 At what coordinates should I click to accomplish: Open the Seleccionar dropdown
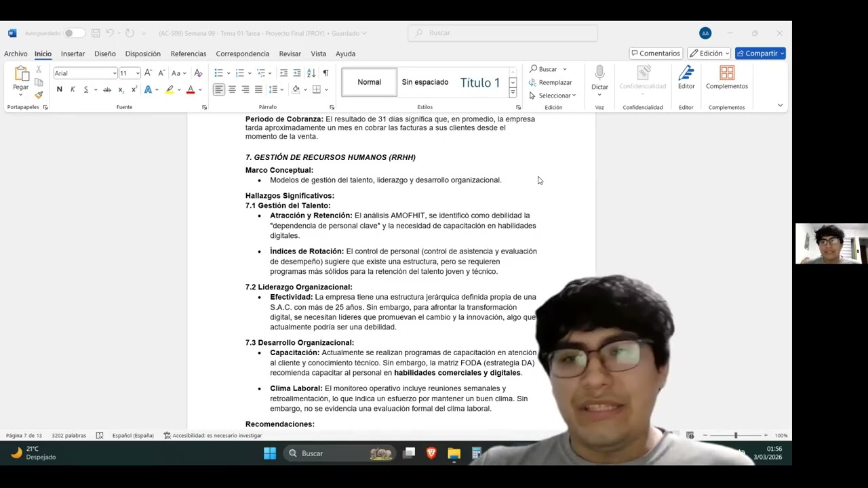pos(553,96)
